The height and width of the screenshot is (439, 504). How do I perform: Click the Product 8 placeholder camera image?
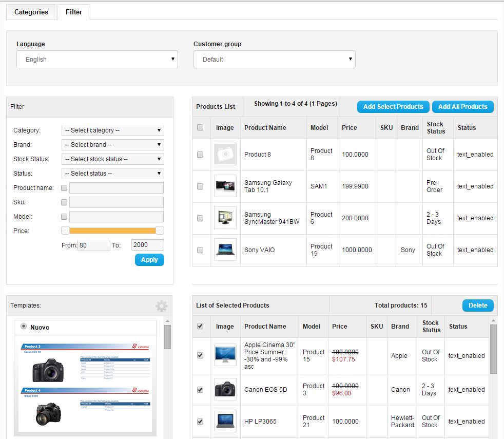pyautogui.click(x=225, y=154)
